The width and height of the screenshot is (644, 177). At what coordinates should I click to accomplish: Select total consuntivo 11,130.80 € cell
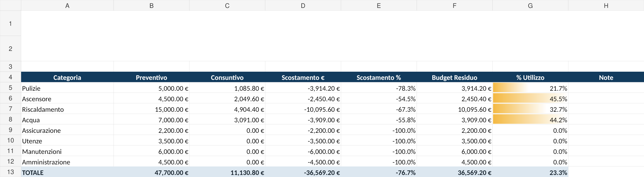227,172
